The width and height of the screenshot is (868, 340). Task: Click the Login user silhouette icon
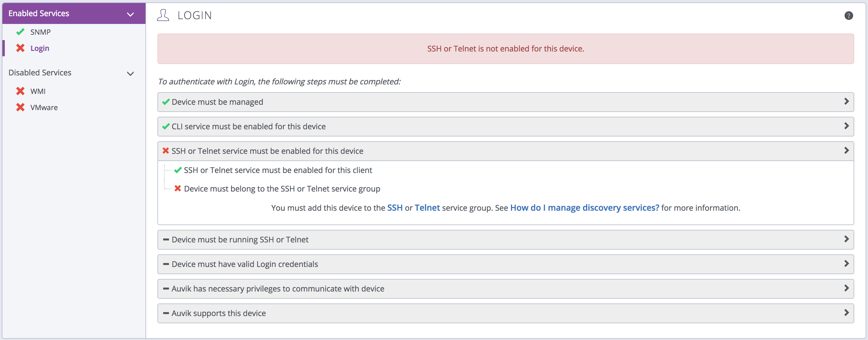click(x=163, y=15)
